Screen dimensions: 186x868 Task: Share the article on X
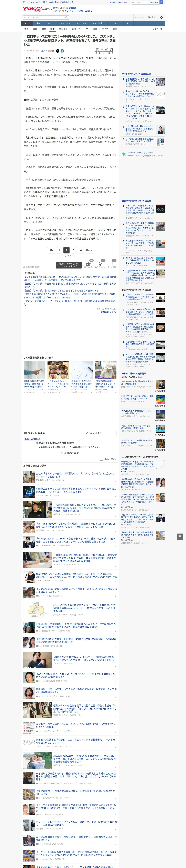[57, 51]
